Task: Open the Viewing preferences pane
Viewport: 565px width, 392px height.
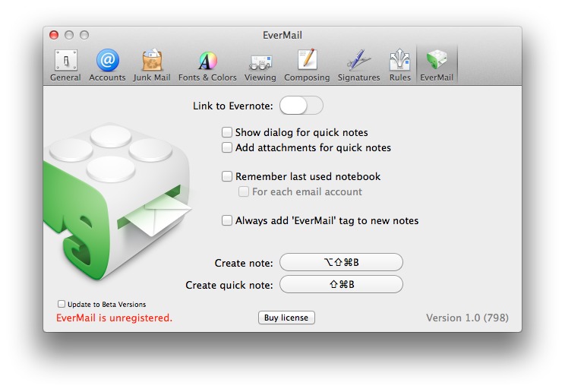Action: coord(260,65)
